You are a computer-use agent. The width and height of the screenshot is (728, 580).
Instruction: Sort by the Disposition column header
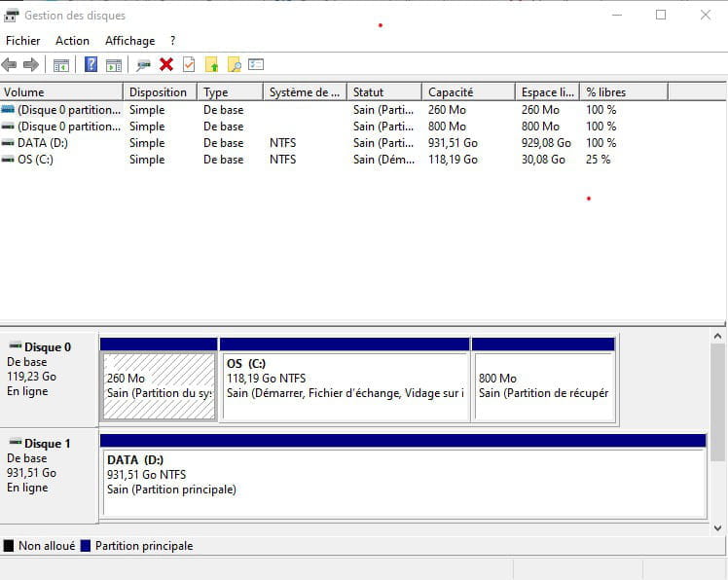pyautogui.click(x=161, y=91)
